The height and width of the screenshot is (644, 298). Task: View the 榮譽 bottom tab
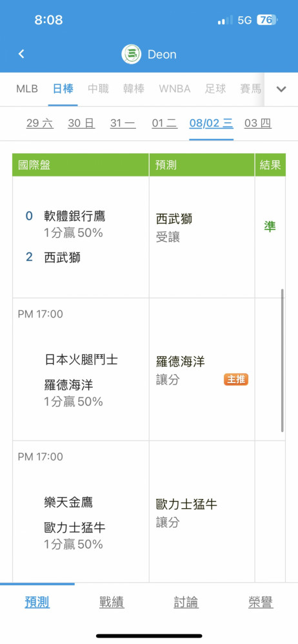click(x=261, y=603)
